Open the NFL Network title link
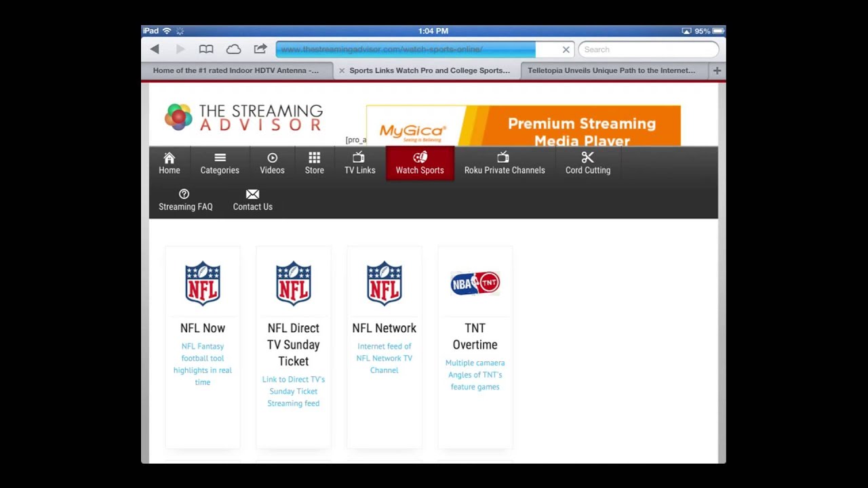868x488 pixels. point(384,328)
